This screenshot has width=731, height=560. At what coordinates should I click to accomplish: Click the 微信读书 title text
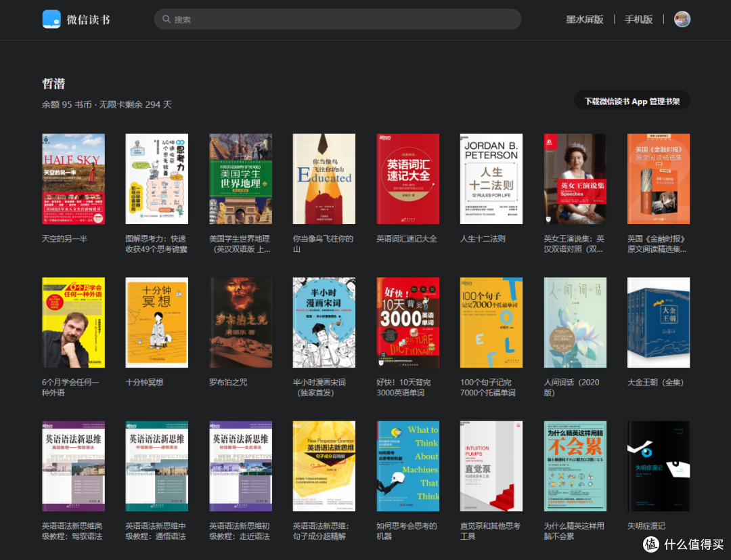[88, 20]
